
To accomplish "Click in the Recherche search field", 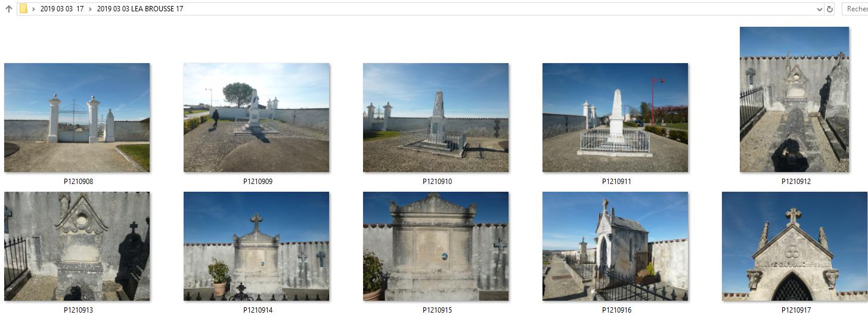I will (855, 9).
